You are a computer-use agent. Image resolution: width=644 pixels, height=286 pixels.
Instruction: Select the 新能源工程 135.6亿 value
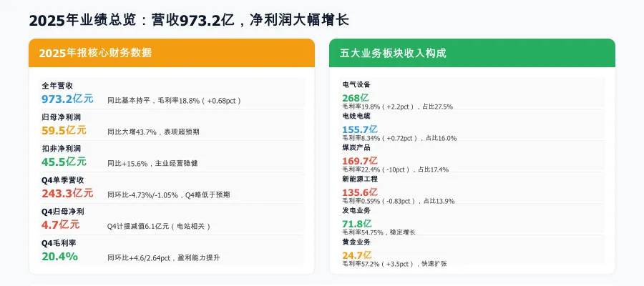pos(360,192)
